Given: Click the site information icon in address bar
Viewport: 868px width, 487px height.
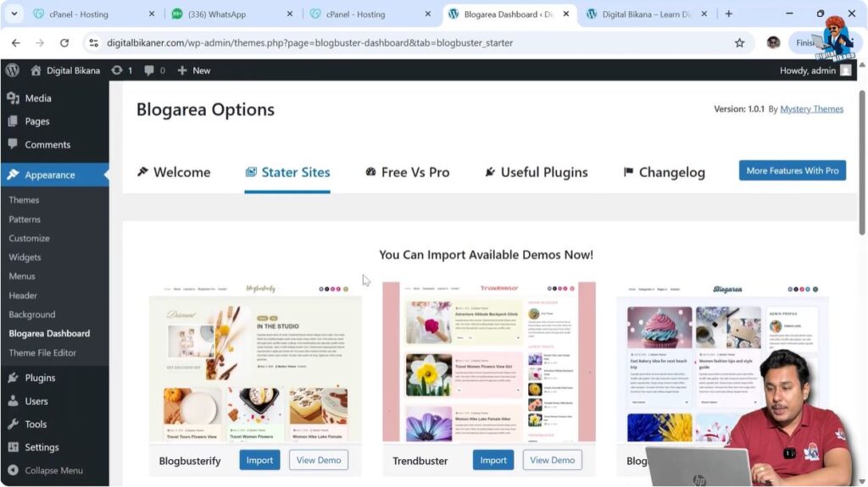Looking at the screenshot, I should [93, 42].
